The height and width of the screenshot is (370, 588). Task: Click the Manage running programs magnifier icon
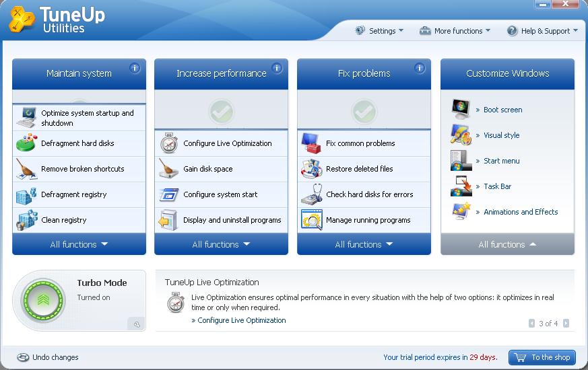click(312, 220)
